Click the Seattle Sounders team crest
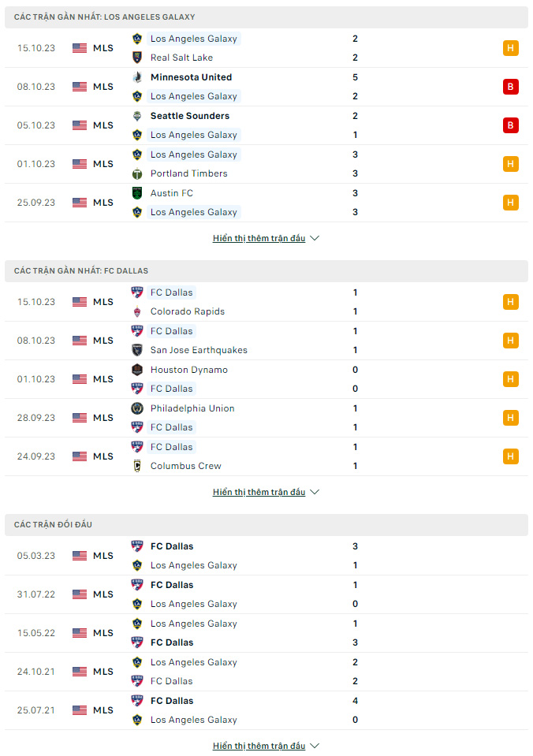The width and height of the screenshot is (533, 756). [x=137, y=116]
